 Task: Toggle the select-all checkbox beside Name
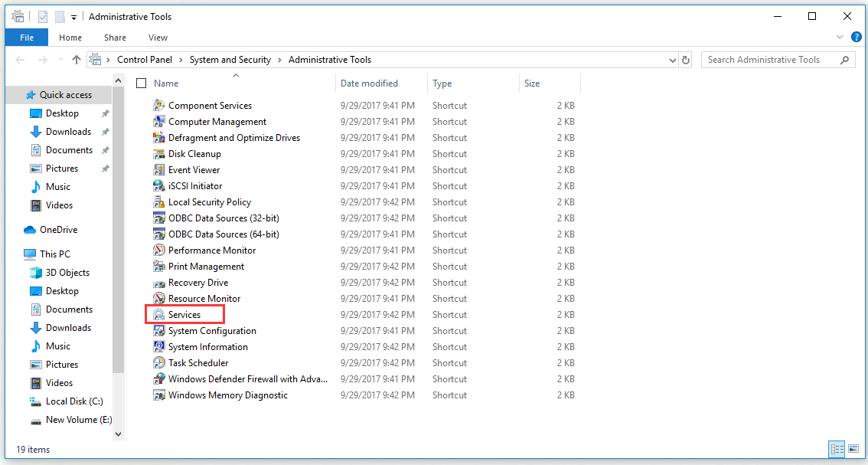pos(141,84)
